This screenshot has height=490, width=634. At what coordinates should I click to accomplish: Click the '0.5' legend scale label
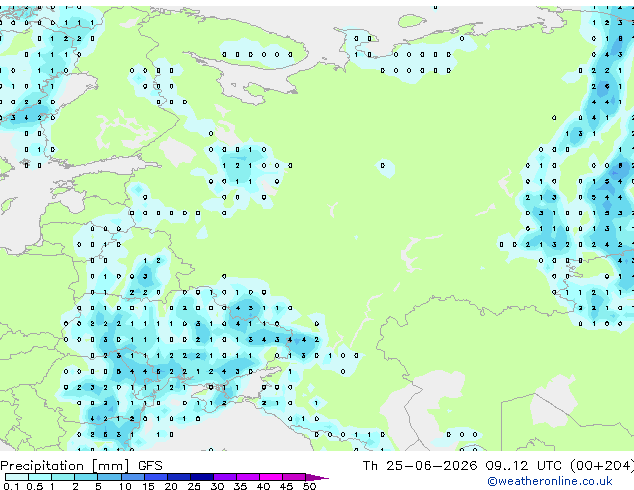(35, 486)
